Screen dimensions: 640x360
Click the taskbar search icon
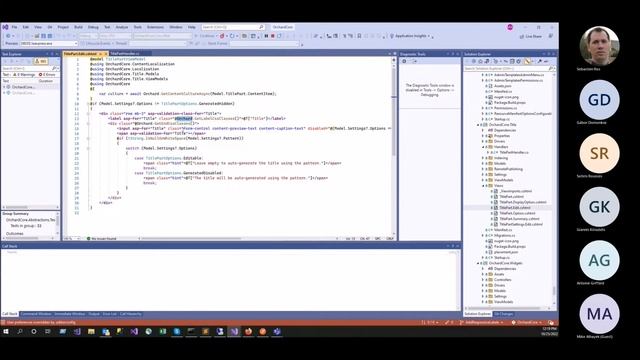click(20, 331)
